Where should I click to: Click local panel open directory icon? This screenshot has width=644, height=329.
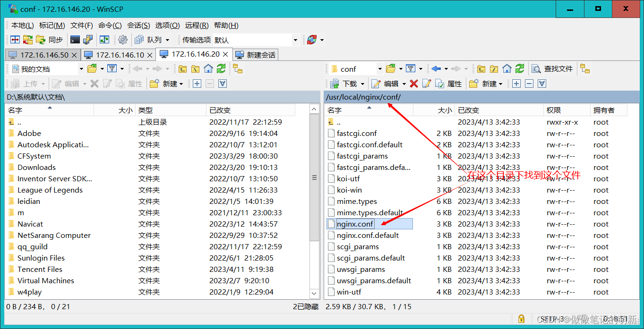92,69
